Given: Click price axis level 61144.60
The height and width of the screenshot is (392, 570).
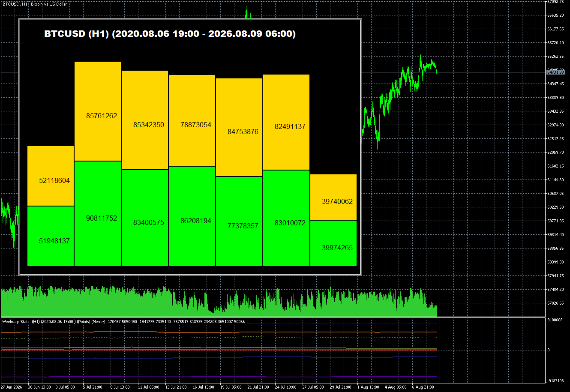Looking at the screenshot, I should click(555, 180).
